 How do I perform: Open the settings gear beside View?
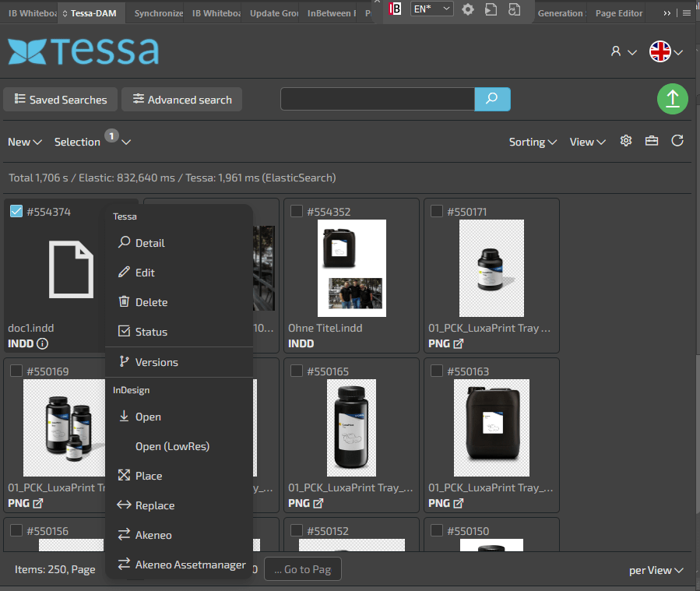click(625, 141)
